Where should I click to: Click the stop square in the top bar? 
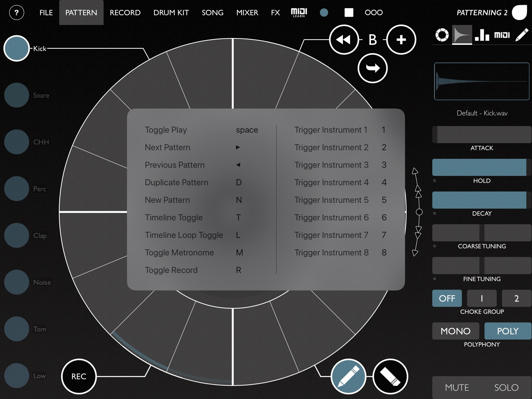pyautogui.click(x=349, y=13)
